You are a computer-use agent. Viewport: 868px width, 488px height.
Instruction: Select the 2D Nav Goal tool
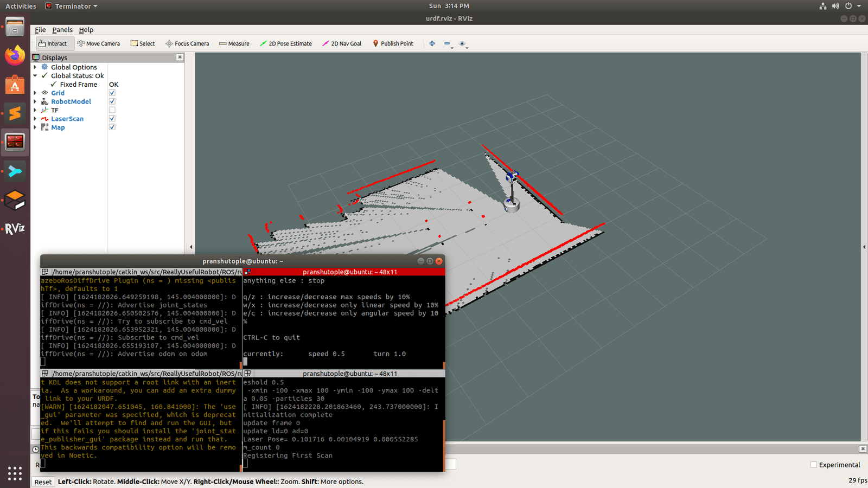[x=342, y=43]
